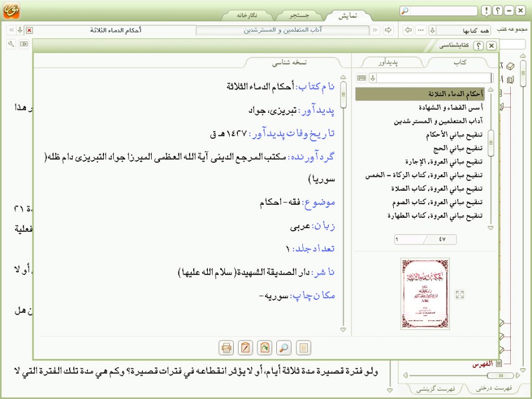Select the کتاب tab in bibliography

pyautogui.click(x=460, y=63)
